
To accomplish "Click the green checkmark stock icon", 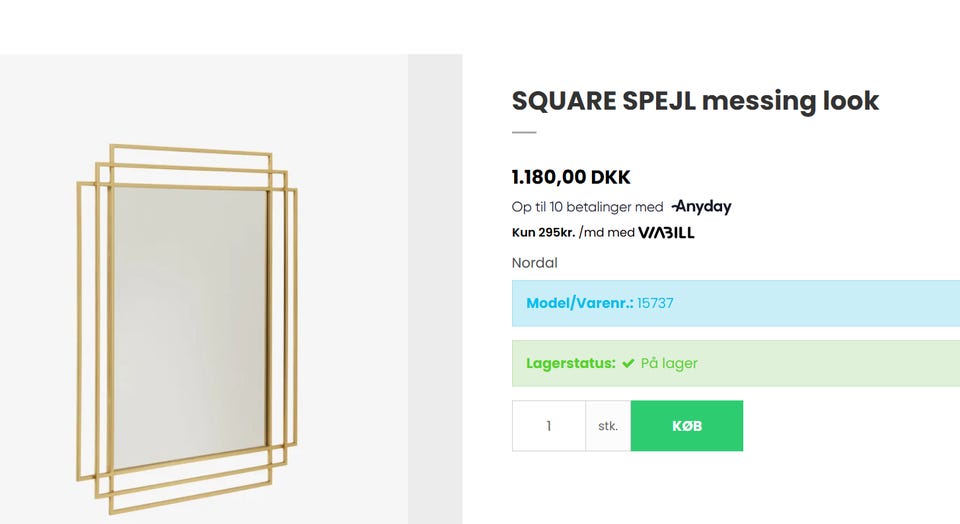I will (x=628, y=363).
